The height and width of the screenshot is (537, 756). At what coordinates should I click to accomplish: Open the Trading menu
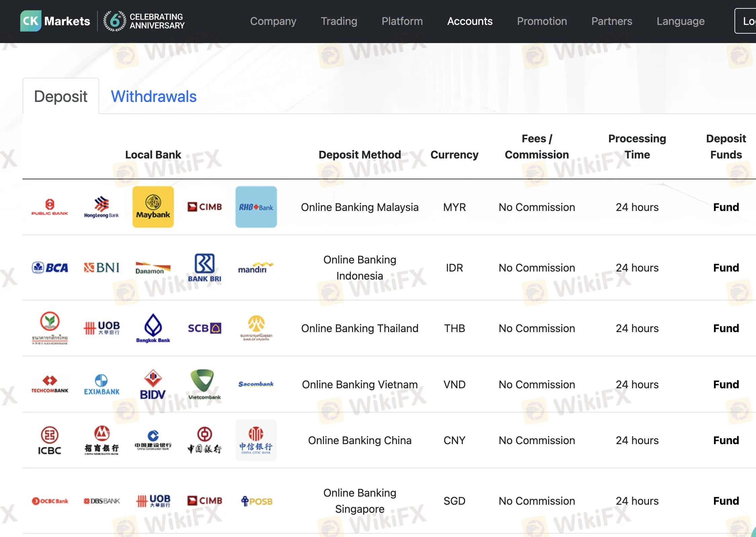pos(339,21)
